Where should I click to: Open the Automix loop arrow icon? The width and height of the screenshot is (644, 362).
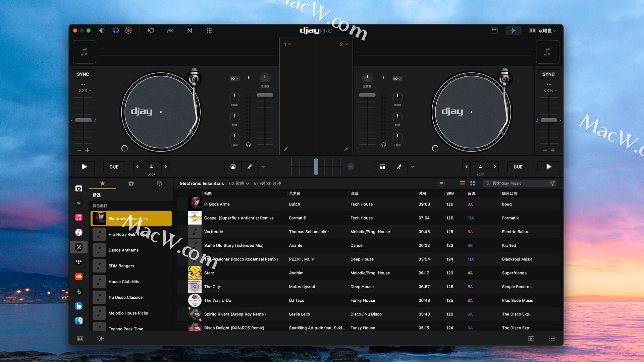tap(151, 31)
